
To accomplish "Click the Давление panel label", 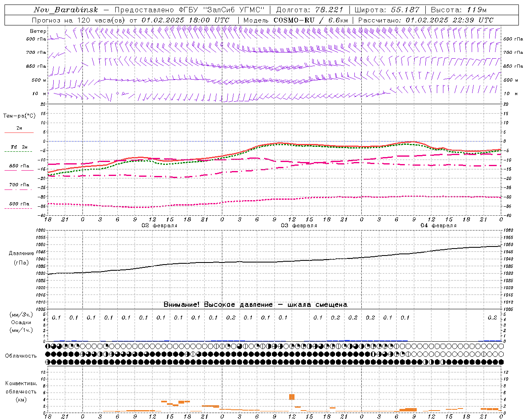I will pyautogui.click(x=21, y=253).
